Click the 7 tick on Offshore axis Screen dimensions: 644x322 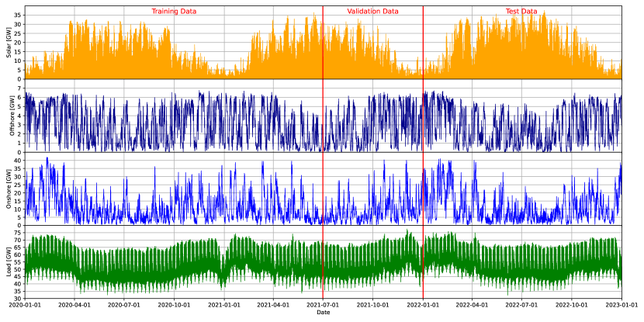20,88
